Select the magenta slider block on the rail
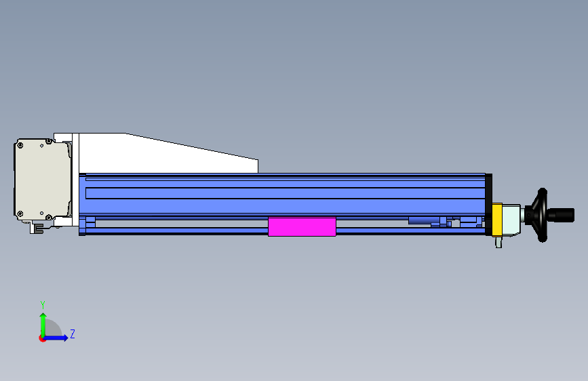Screen dimensions: 588x381 302,226
